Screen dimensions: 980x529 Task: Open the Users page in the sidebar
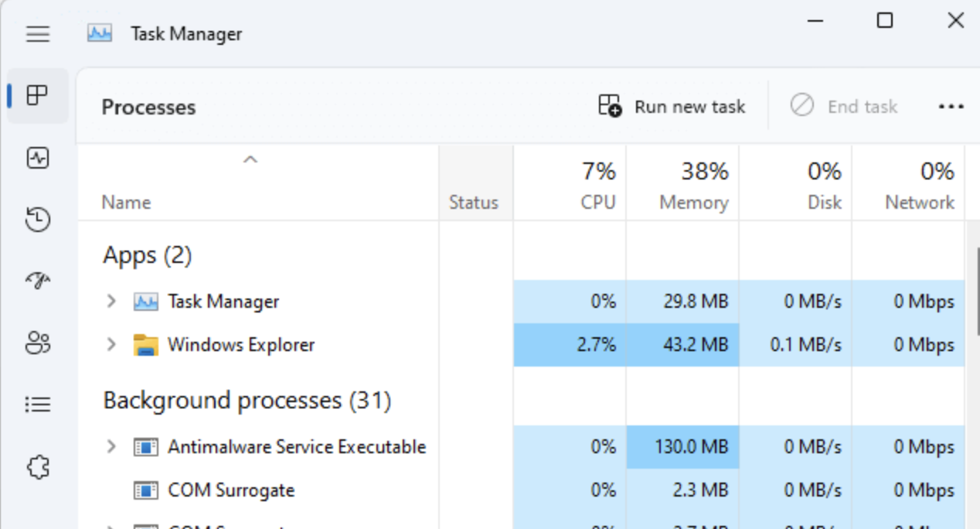37,343
